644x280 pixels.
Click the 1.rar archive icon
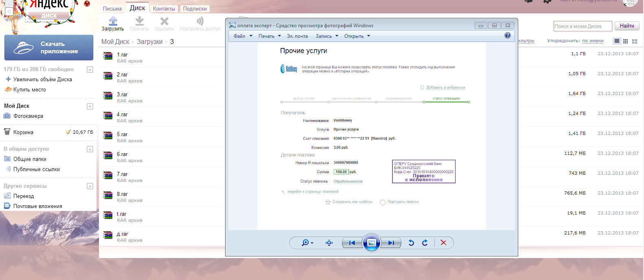[x=108, y=56]
